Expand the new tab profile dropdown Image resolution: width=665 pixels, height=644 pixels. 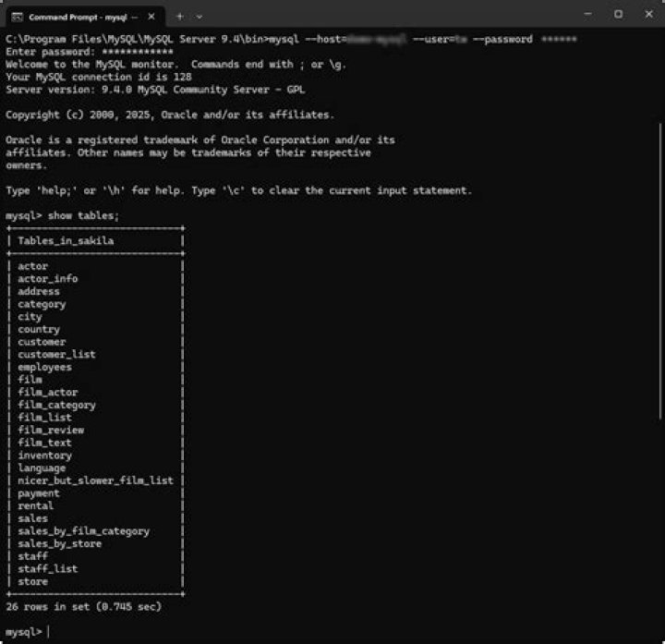pos(199,17)
